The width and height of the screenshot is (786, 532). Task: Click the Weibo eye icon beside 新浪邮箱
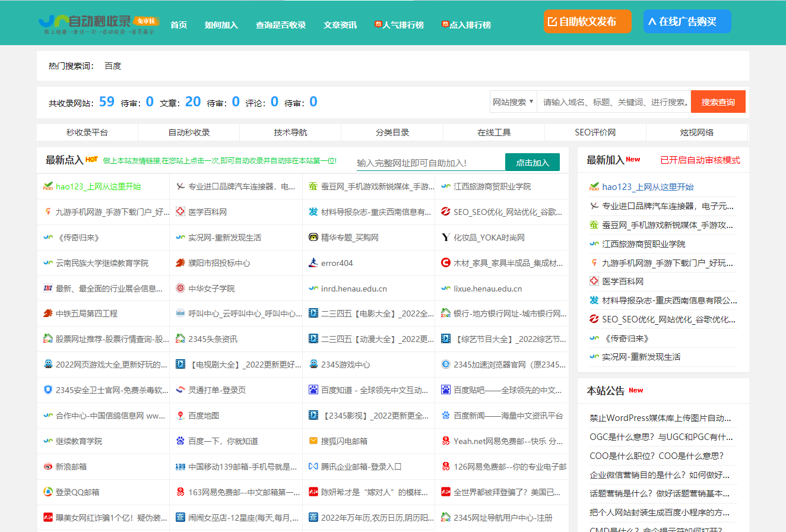(48, 467)
